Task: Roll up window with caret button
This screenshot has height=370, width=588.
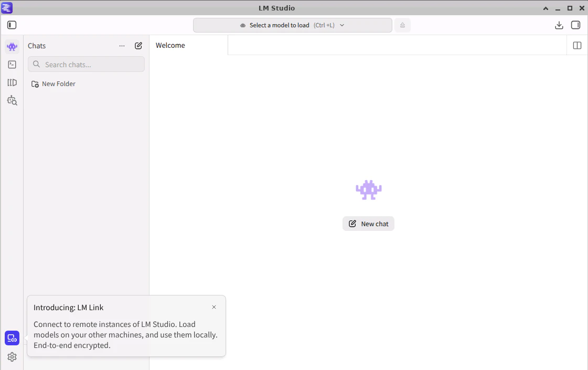Action: coord(546,8)
